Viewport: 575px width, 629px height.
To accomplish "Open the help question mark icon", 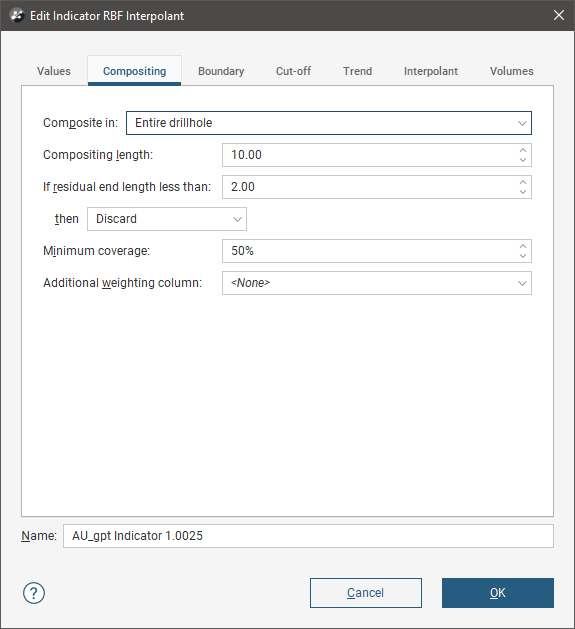I will pos(34,593).
